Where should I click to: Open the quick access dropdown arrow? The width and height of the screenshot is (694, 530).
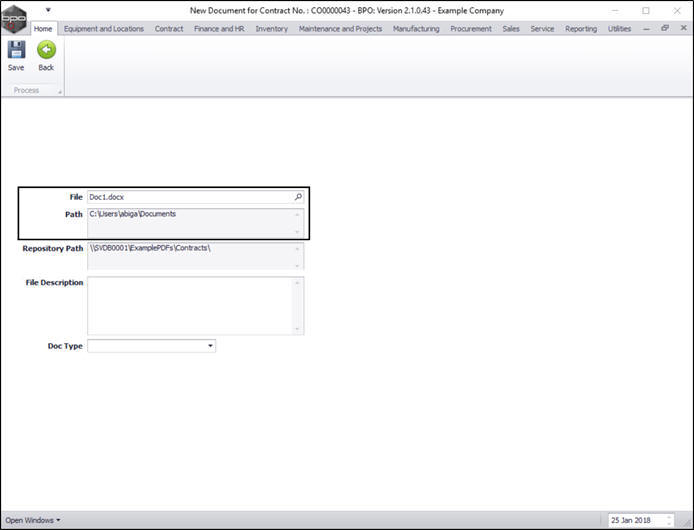[x=48, y=10]
